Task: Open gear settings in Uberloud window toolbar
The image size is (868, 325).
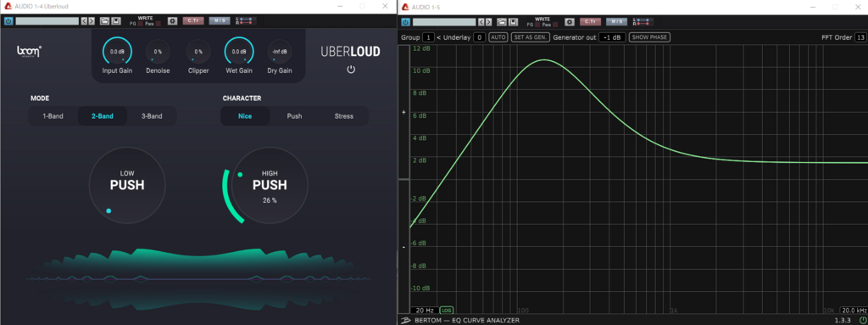Action: pos(173,21)
